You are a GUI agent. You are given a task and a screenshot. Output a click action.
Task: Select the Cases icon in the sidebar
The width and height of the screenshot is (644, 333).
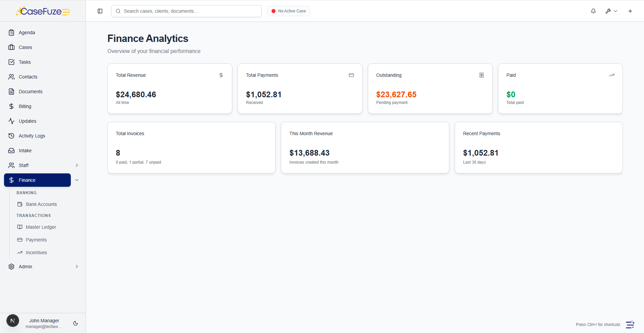point(12,47)
